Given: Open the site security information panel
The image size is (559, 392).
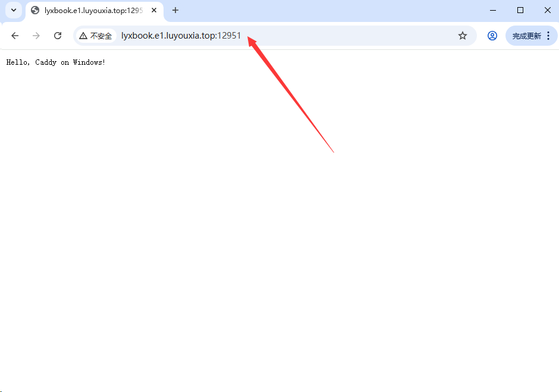Looking at the screenshot, I should click(95, 36).
